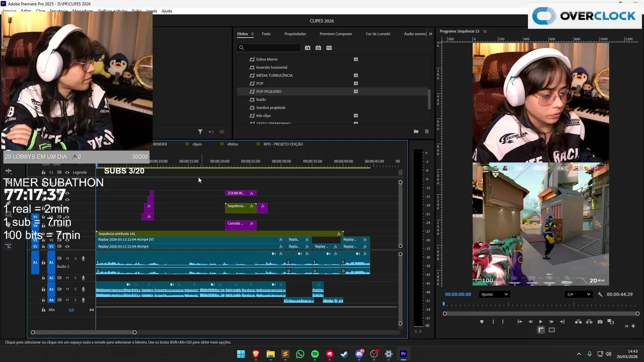
Task: Solo audio track A1
Action: (x=75, y=258)
